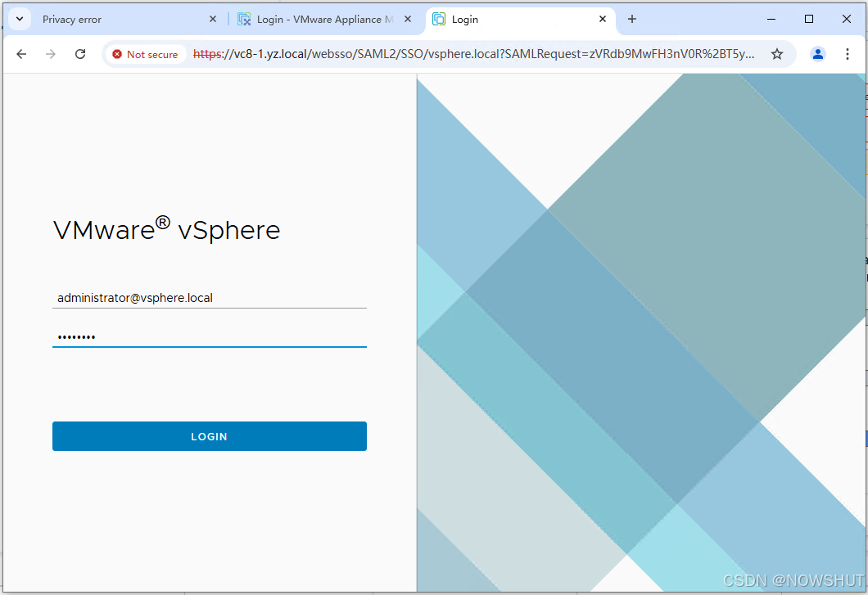Close the browser window

click(847, 19)
